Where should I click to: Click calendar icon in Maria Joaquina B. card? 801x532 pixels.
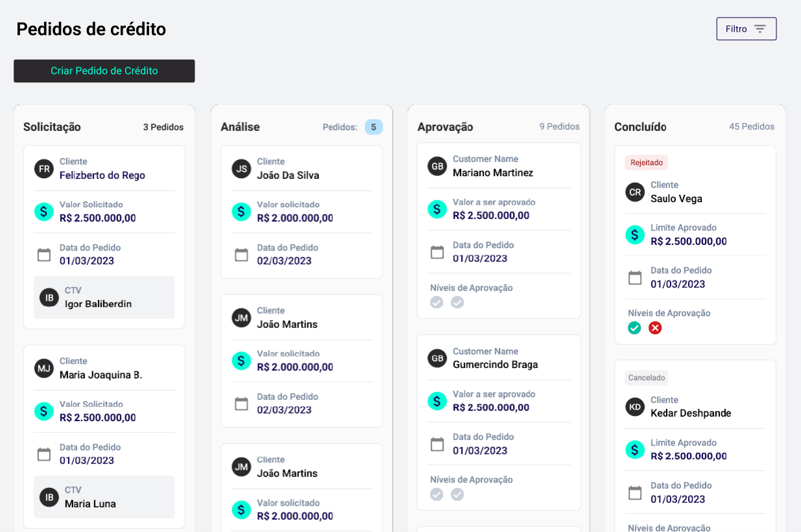44,454
